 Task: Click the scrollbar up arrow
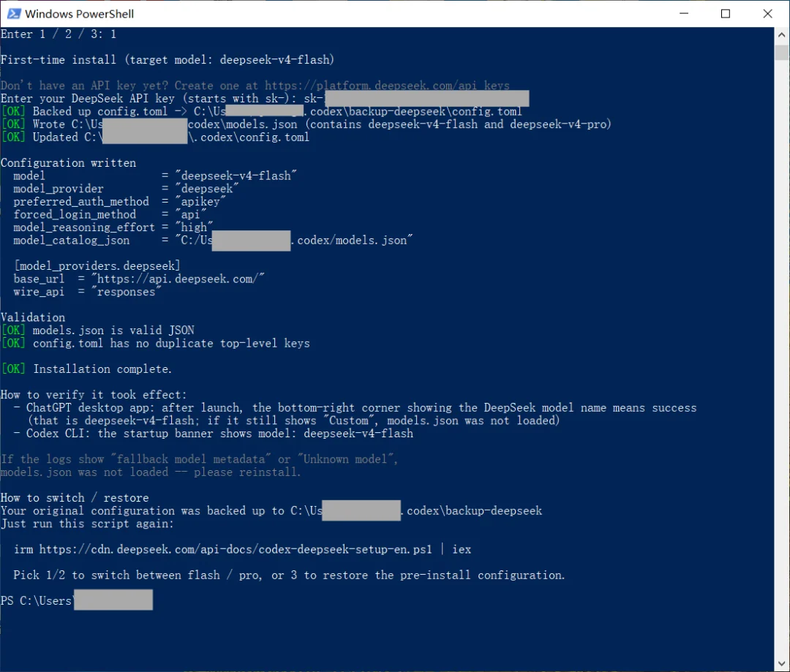click(781, 35)
